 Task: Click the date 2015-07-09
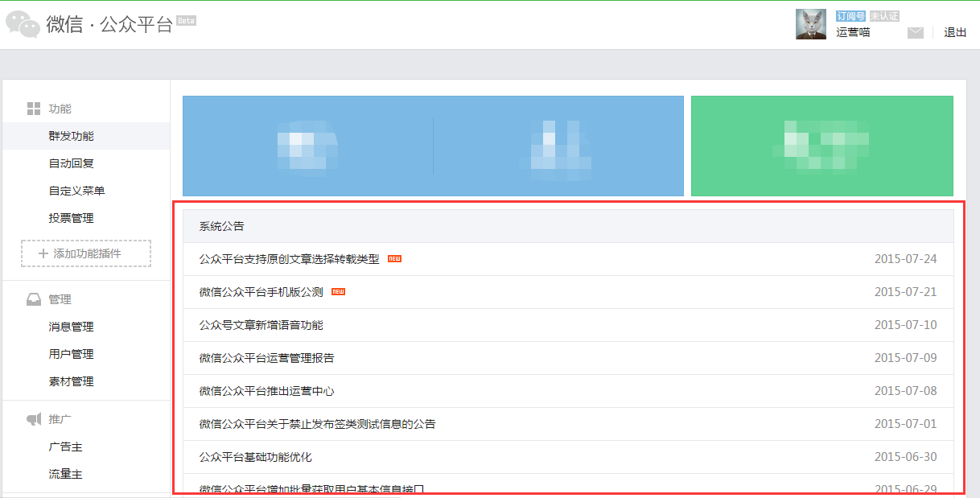point(905,358)
